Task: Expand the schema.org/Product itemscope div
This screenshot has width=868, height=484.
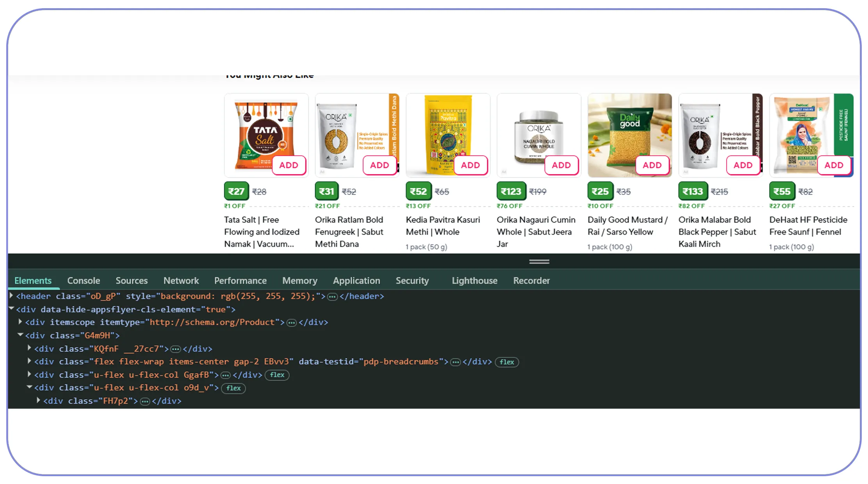Action: tap(20, 322)
